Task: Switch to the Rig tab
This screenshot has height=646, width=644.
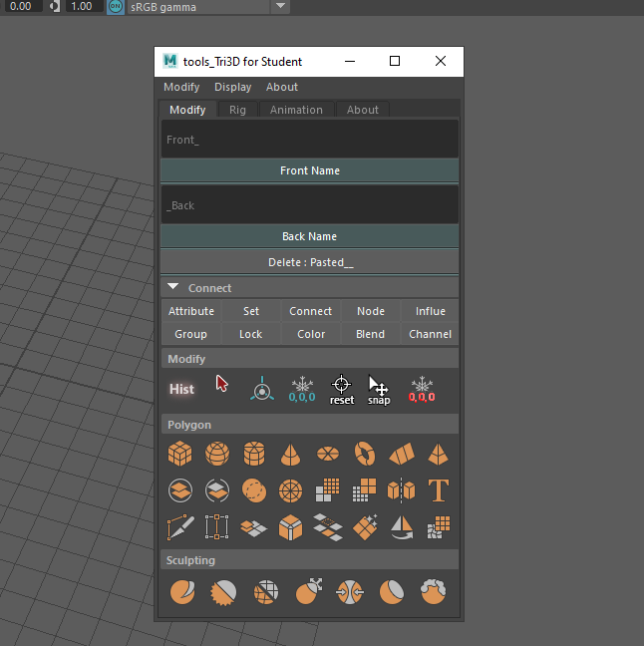Action: click(x=237, y=110)
